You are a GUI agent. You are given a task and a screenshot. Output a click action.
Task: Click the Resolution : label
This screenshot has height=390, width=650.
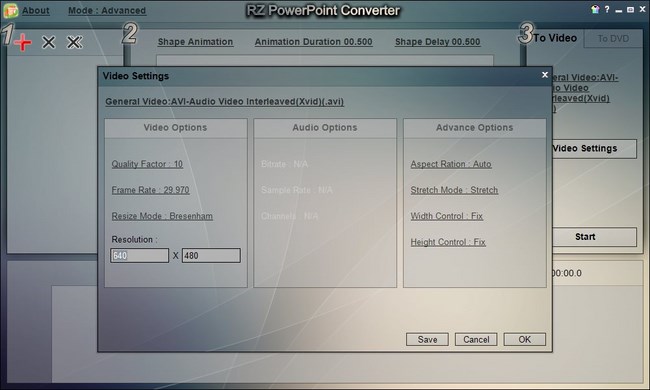[135, 240]
